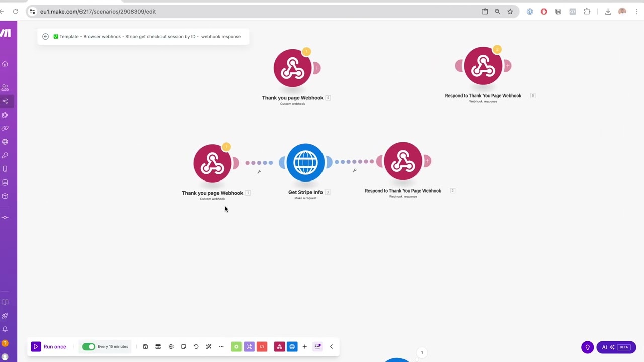Click the highlighted list icon in toolbar

(x=317, y=346)
